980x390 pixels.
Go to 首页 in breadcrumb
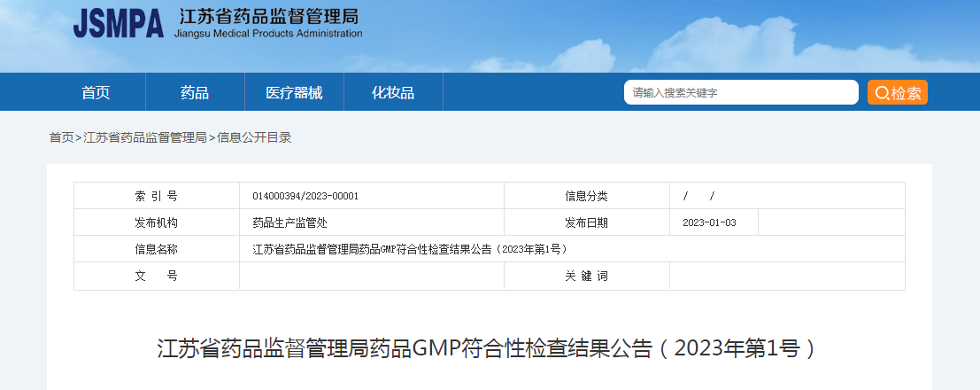[x=61, y=137]
